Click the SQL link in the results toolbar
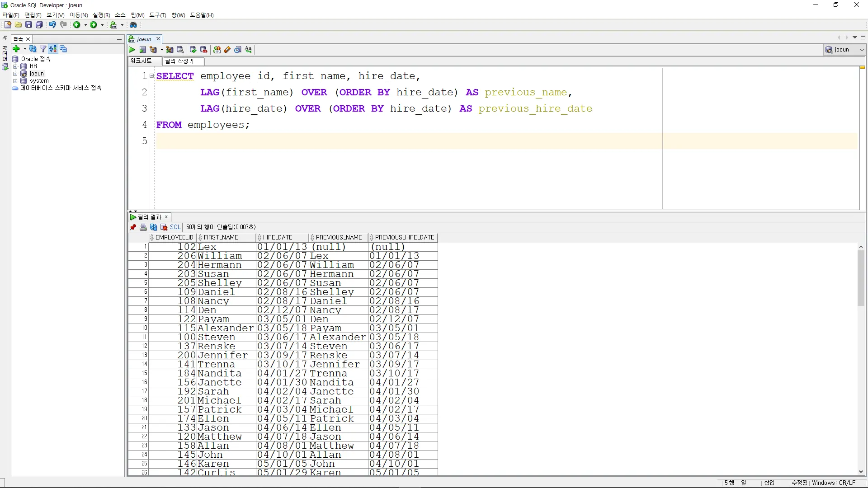The image size is (868, 488). click(x=175, y=227)
